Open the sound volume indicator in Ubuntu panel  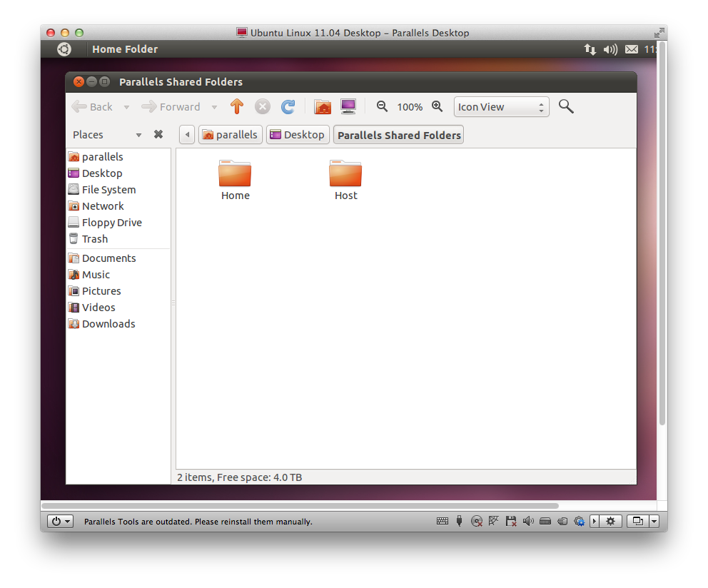610,49
